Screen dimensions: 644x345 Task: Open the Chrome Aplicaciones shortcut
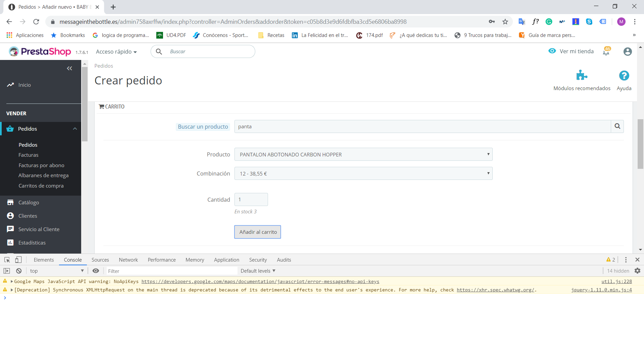coord(25,35)
